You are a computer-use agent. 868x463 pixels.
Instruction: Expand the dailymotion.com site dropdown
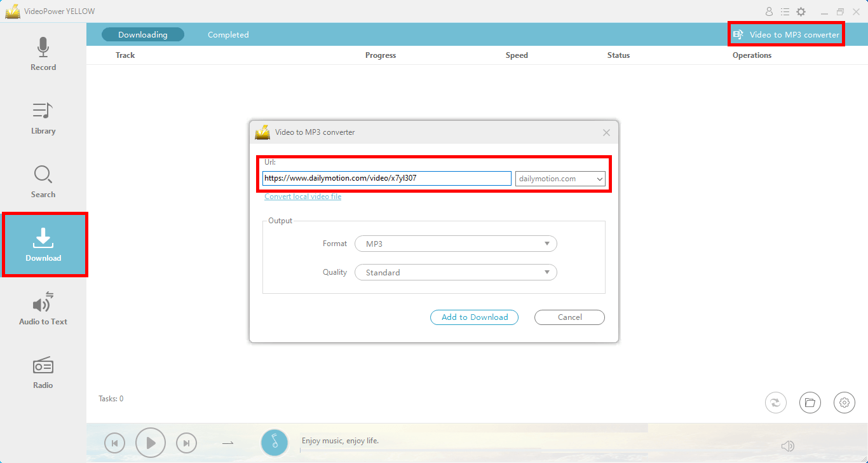click(560, 179)
